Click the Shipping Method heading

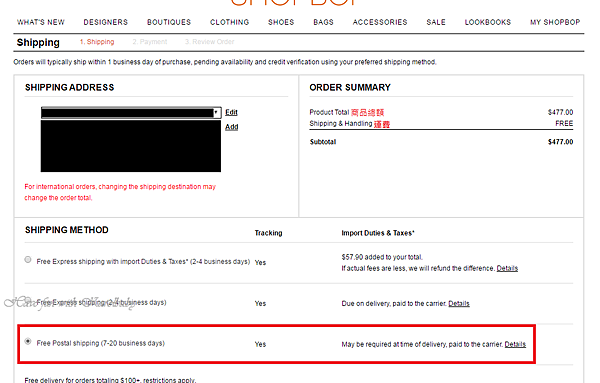point(67,230)
